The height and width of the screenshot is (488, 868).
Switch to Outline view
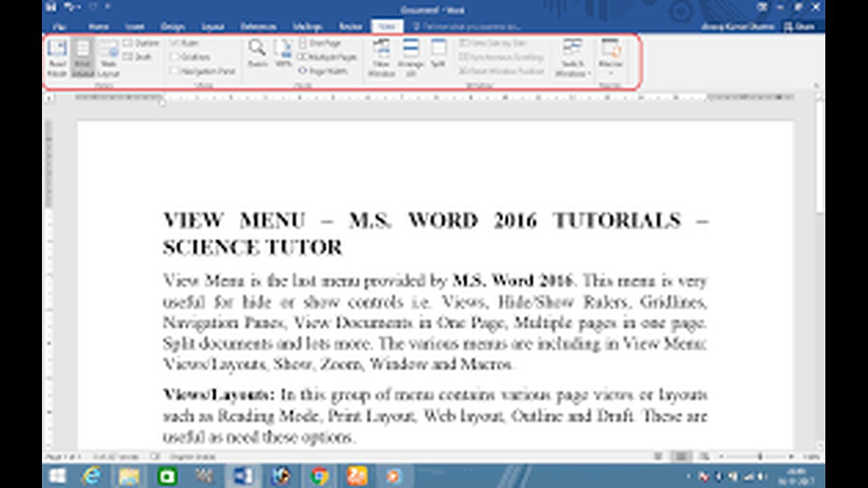[141, 43]
